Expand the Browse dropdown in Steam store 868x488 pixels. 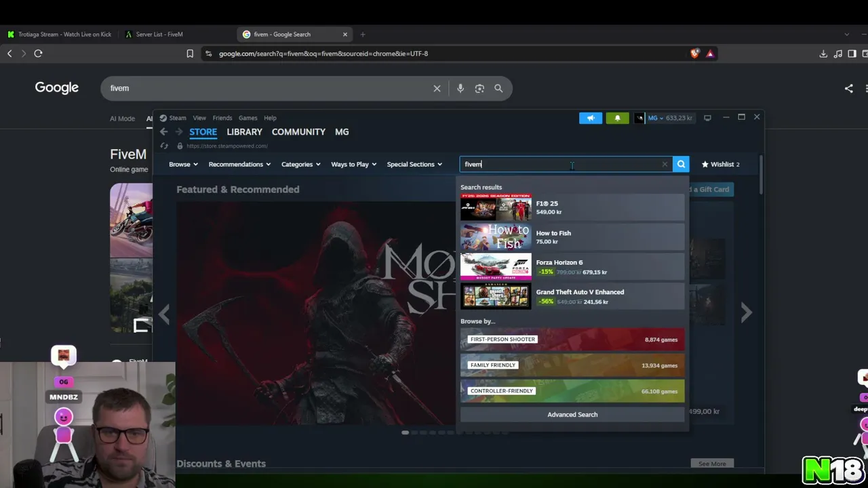pyautogui.click(x=183, y=164)
